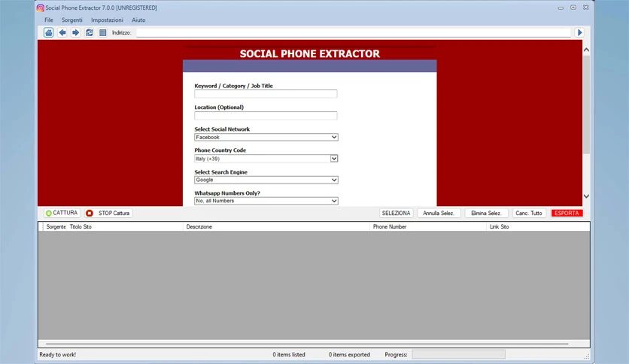Image resolution: width=629 pixels, height=364 pixels.
Task: Click the Home toolbar icon
Action: tap(49, 32)
